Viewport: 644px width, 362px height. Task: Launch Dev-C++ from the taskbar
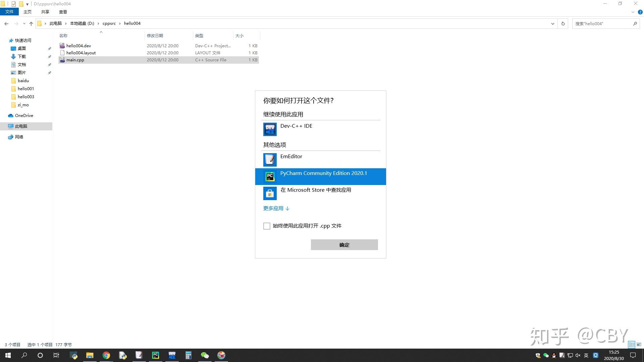pyautogui.click(x=172, y=355)
